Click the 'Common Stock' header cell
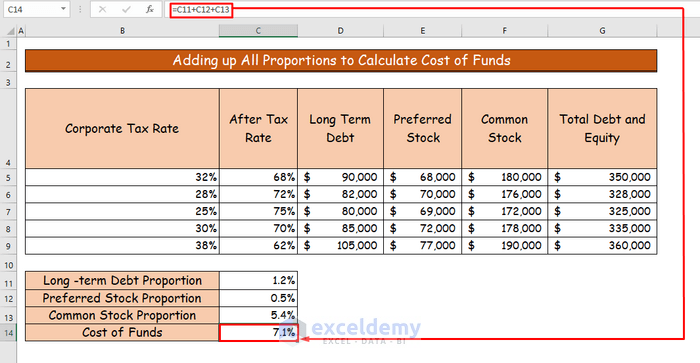Image resolution: width=700 pixels, height=363 pixels. tap(504, 129)
